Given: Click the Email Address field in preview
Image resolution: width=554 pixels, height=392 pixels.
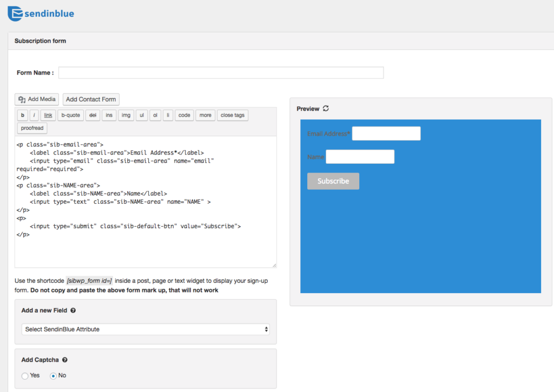Looking at the screenshot, I should click(386, 134).
